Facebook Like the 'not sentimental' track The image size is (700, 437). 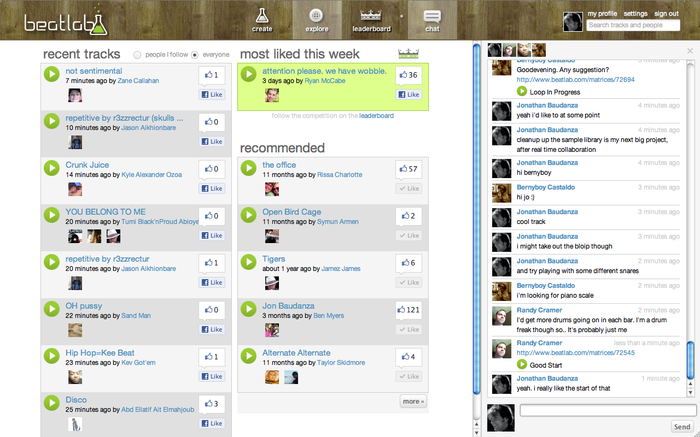coord(210,94)
